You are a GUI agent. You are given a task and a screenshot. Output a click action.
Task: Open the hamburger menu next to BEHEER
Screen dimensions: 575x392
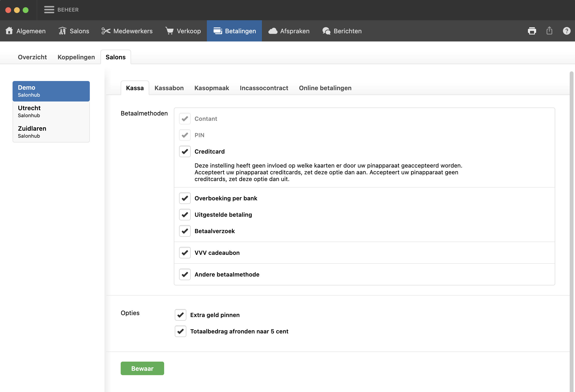click(49, 10)
